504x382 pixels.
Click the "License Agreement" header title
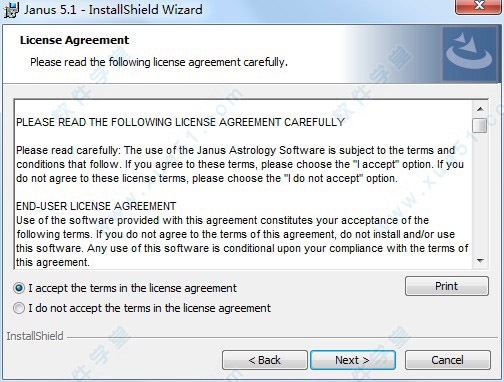tap(74, 40)
